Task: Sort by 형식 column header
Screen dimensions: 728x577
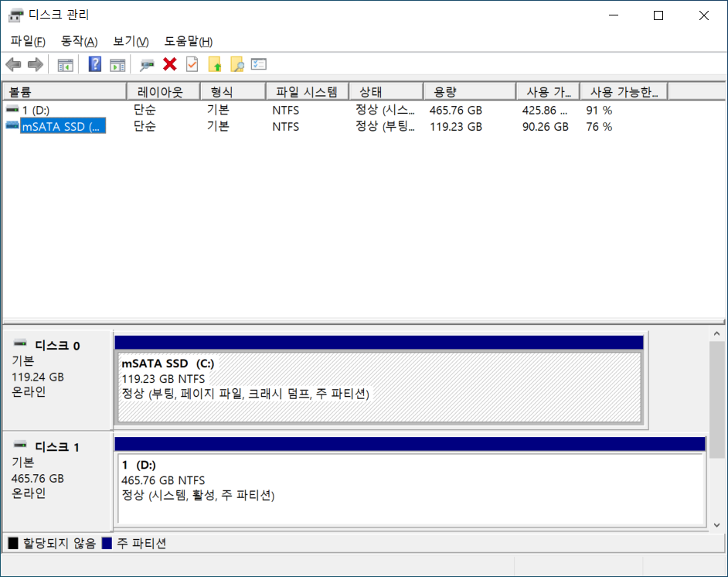Action: [x=233, y=91]
